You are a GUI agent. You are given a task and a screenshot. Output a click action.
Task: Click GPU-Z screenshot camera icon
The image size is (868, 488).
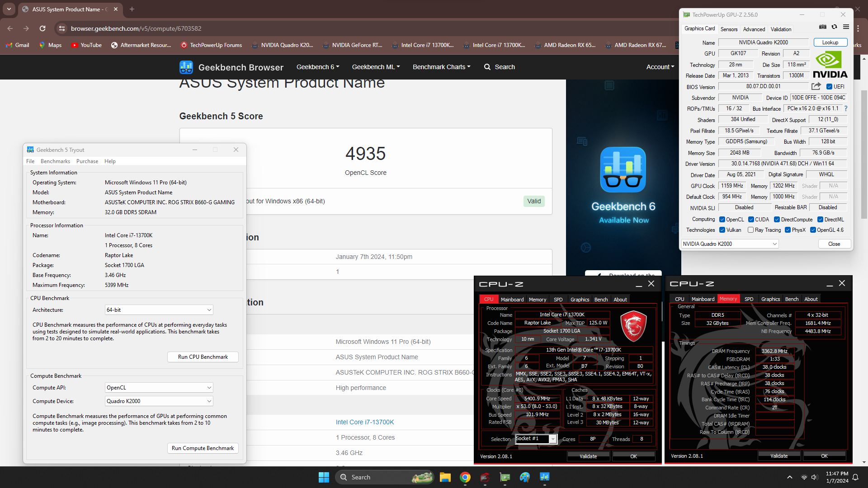[823, 27]
